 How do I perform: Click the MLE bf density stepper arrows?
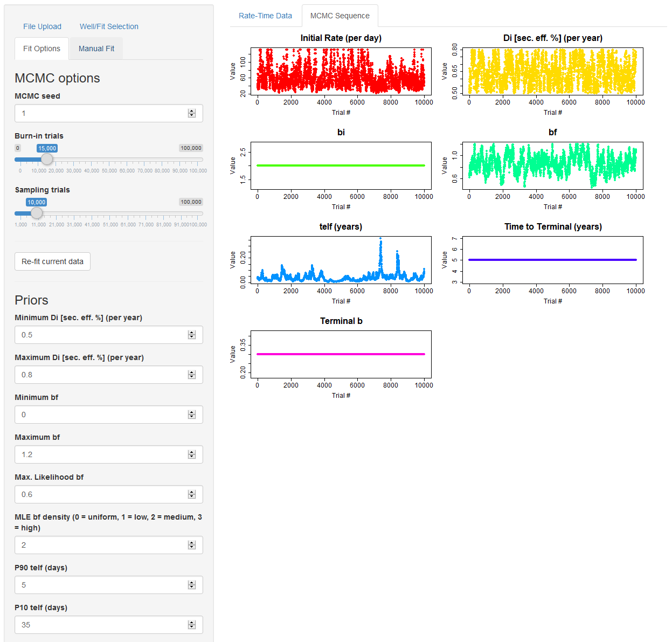tap(191, 545)
